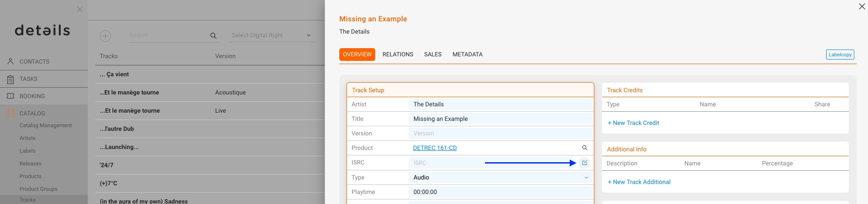Add a New Track Credit
This screenshot has height=204, width=868.
(x=633, y=123)
